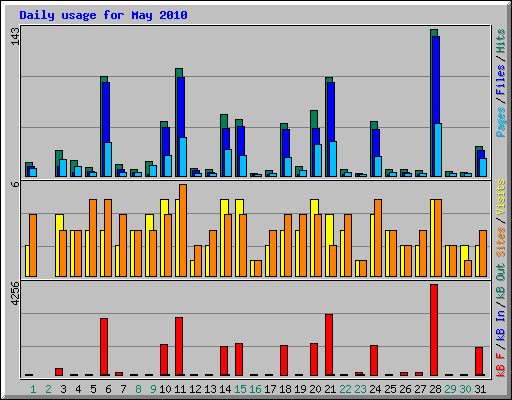Click the 'kB F / kB In / kB Out' legend
512x400 pixels.
click(x=501, y=320)
